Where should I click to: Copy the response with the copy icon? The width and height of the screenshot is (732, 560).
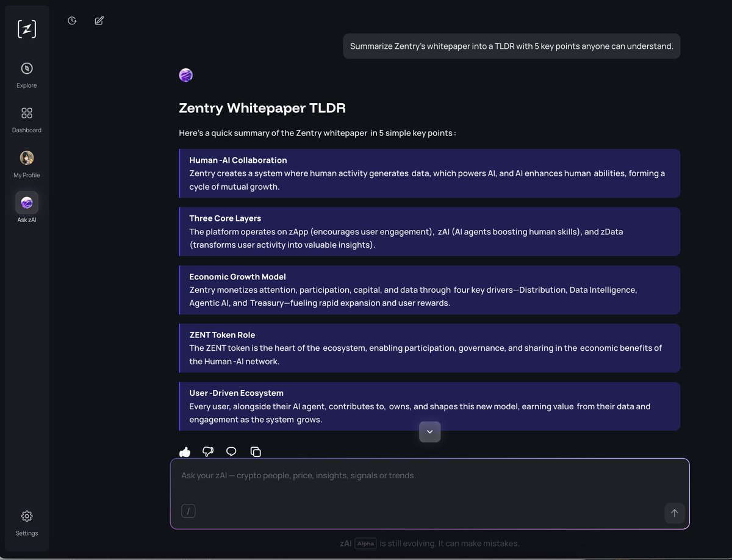coord(256,452)
